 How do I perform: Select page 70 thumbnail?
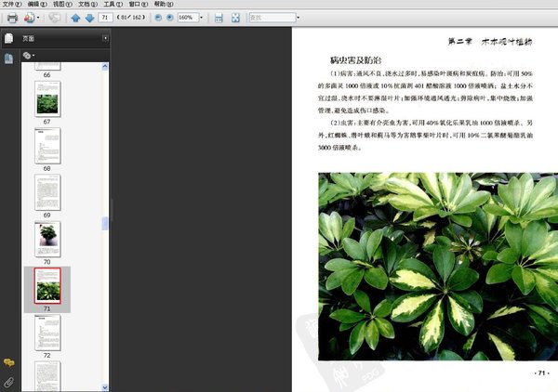click(x=47, y=239)
